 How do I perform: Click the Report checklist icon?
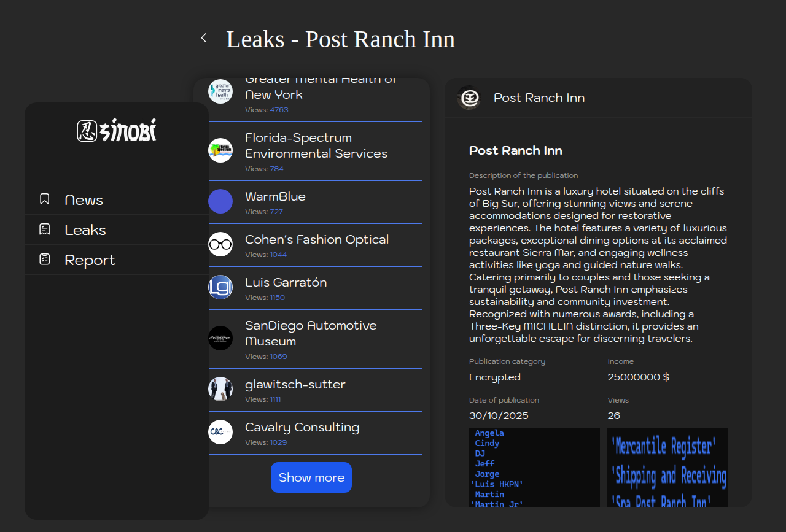[x=44, y=260]
